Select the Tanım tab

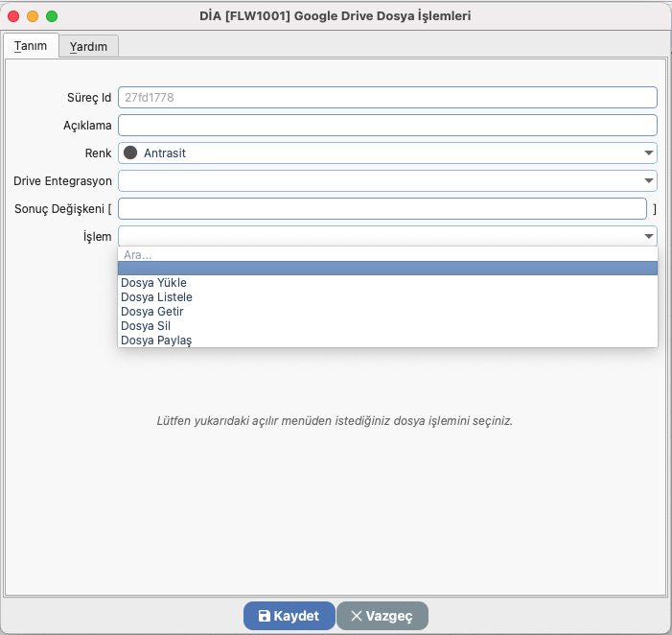click(x=31, y=46)
